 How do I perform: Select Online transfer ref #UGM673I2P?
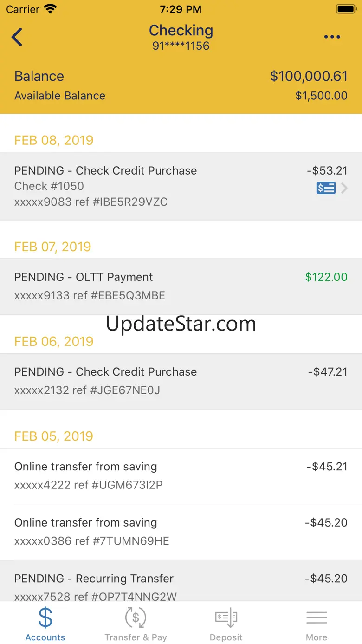[181, 476]
